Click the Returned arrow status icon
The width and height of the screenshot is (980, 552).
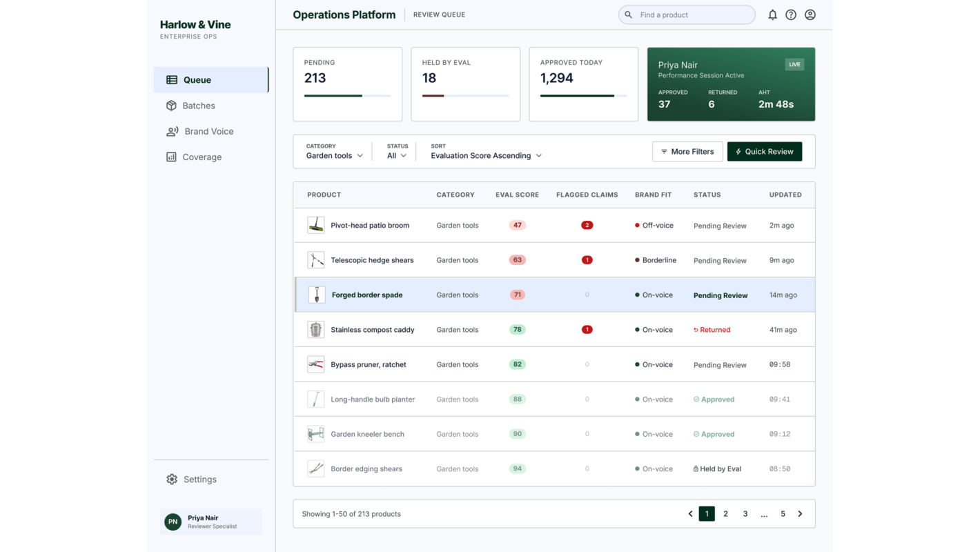point(696,330)
